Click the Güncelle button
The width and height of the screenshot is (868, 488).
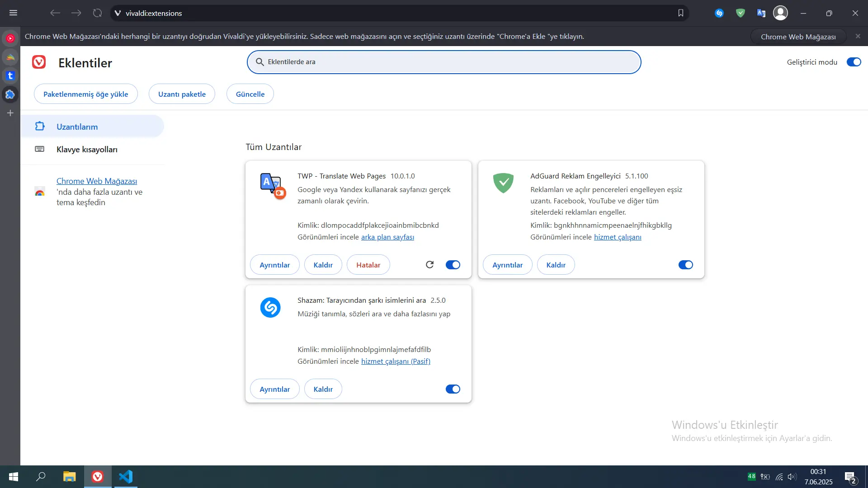pos(250,94)
